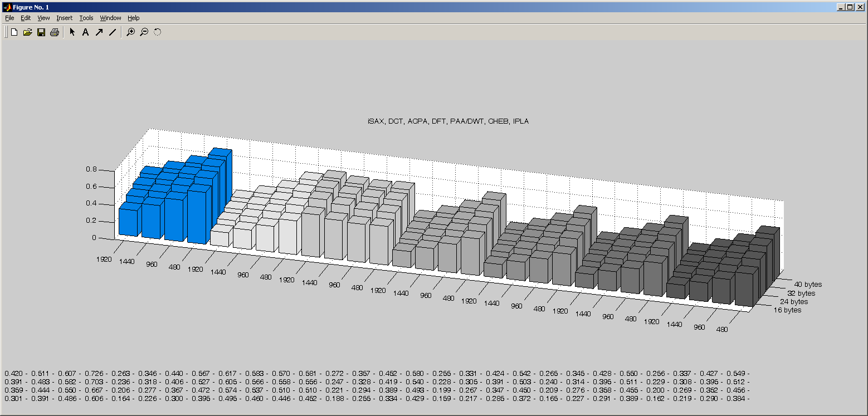The image size is (868, 416).
Task: Maximize the Figure No. 1 window
Action: 850,7
